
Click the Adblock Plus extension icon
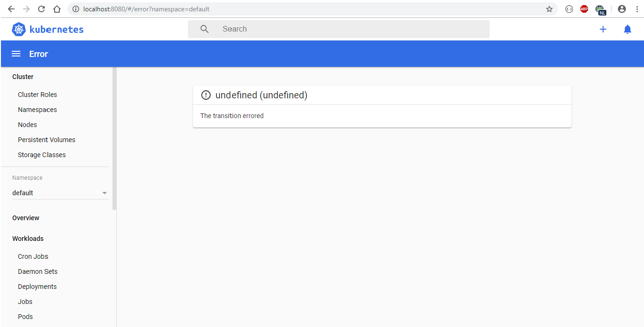pyautogui.click(x=584, y=8)
